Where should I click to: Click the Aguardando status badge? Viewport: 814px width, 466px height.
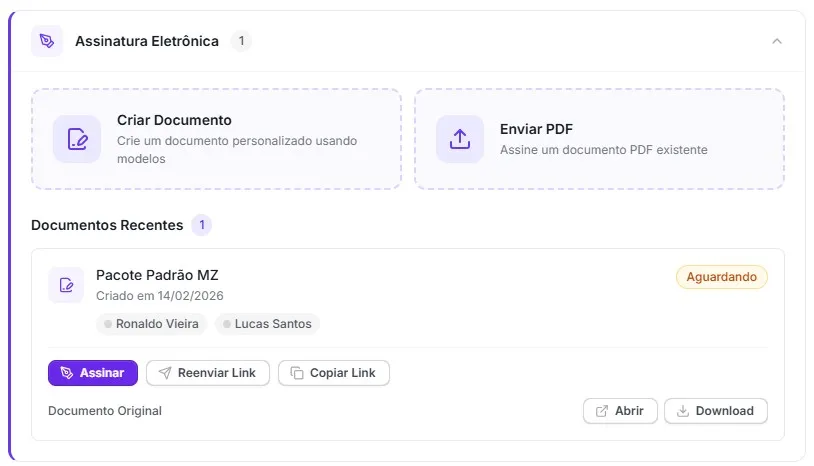pos(722,277)
